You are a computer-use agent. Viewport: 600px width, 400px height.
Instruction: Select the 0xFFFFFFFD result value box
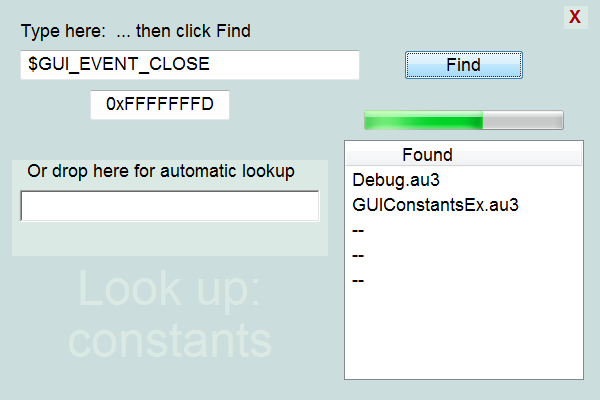(160, 104)
